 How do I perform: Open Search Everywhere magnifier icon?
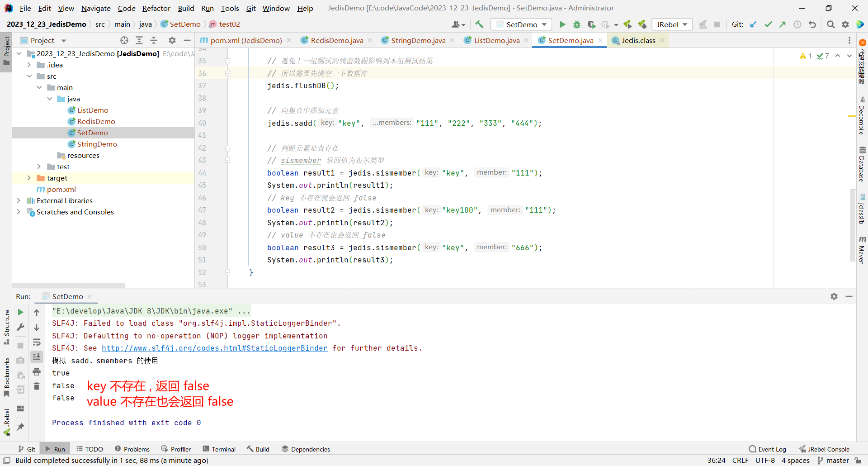tap(830, 24)
